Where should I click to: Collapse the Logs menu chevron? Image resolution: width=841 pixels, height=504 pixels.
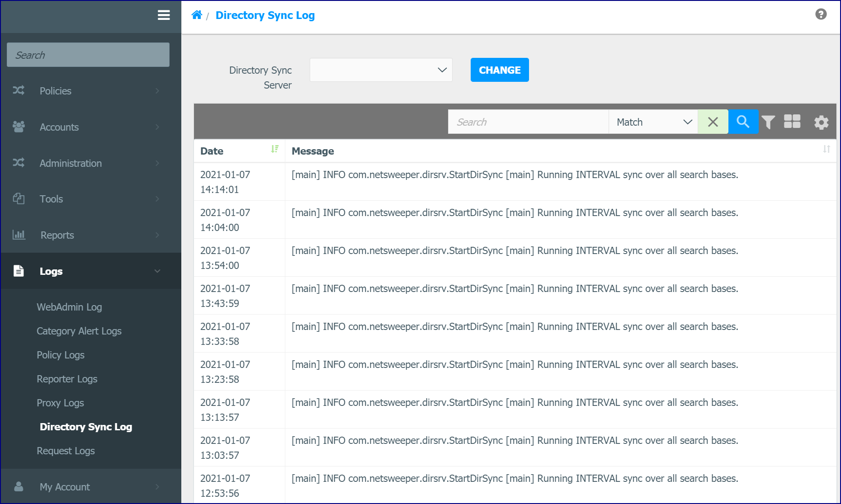(157, 271)
